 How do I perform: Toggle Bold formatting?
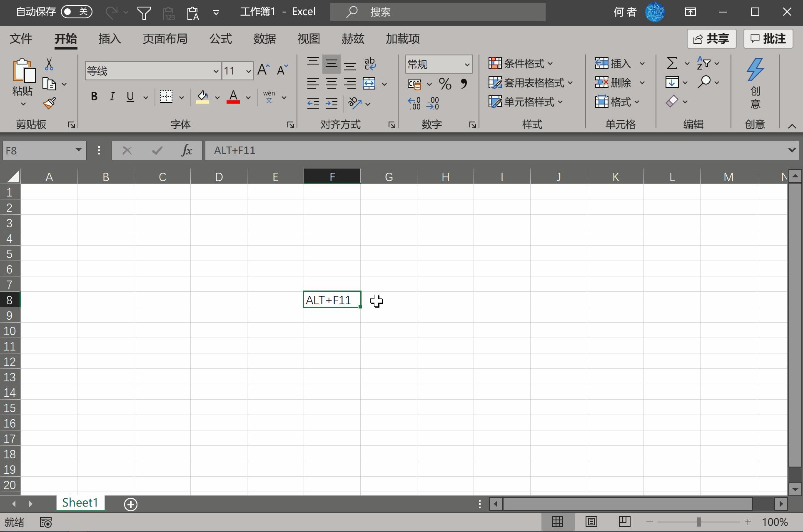[94, 97]
